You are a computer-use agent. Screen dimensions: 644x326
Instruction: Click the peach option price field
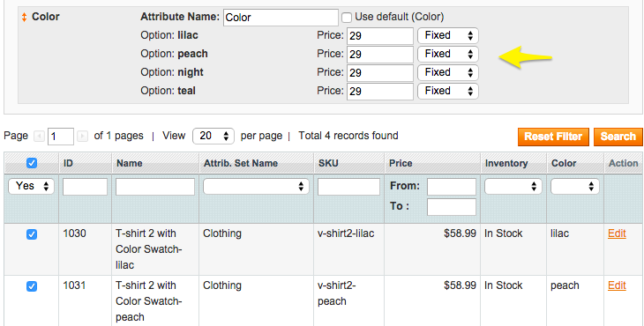(x=380, y=55)
